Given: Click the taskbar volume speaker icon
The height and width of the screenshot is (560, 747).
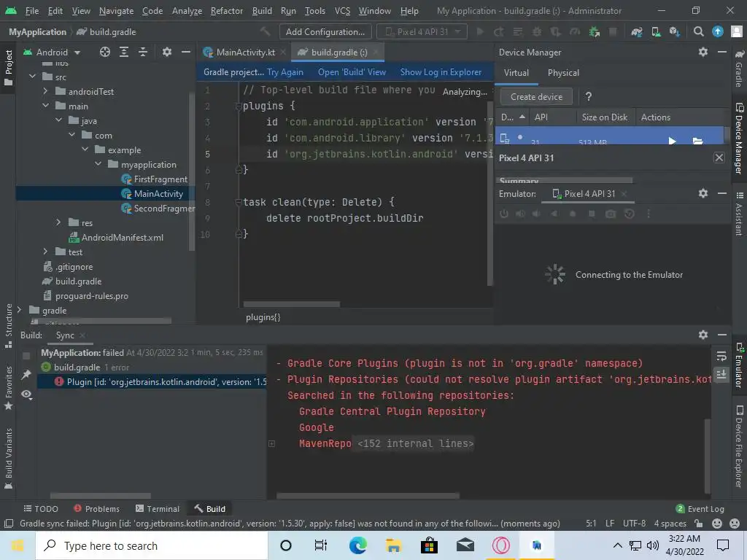Looking at the screenshot, I should pyautogui.click(x=653, y=545).
